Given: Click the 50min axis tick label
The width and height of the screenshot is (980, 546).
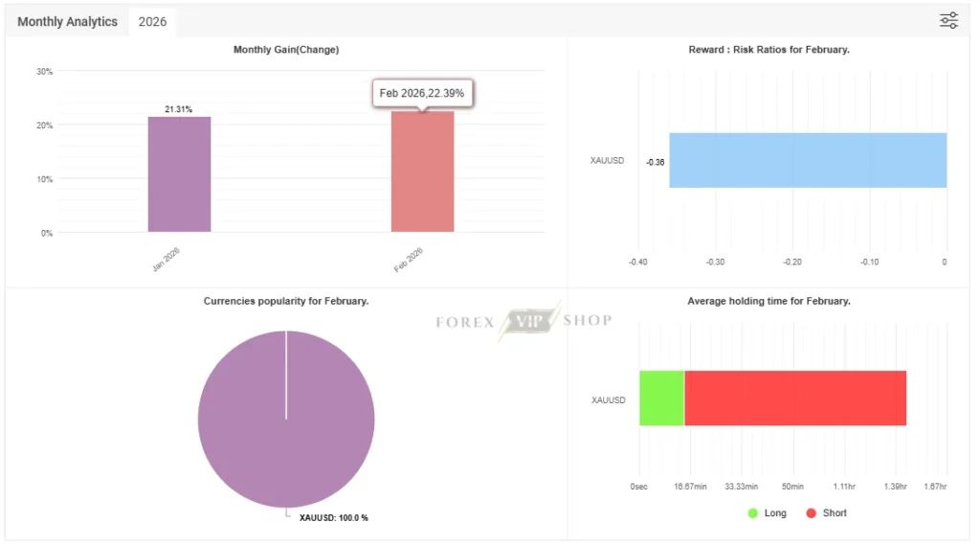Looking at the screenshot, I should point(792,487).
